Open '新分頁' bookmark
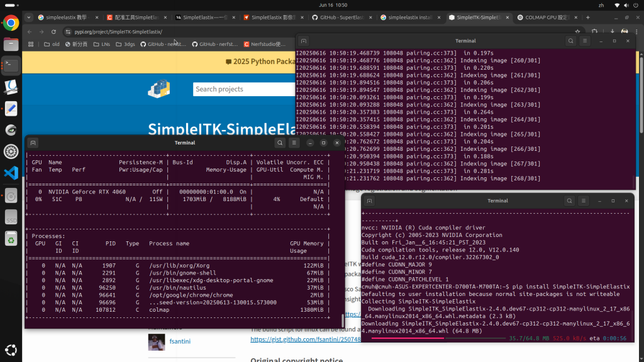The image size is (644, 362). 76,44
